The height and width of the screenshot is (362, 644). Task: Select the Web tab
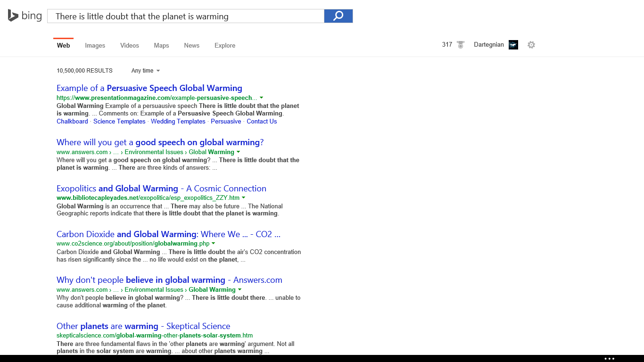coord(63,45)
